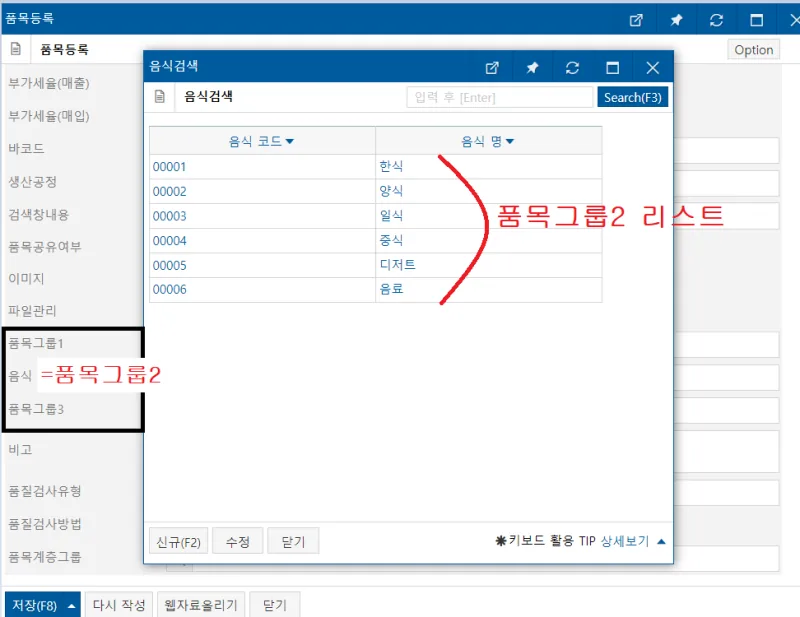Click document icon next to 품목등록 header
The height and width of the screenshot is (617, 800).
(16, 49)
